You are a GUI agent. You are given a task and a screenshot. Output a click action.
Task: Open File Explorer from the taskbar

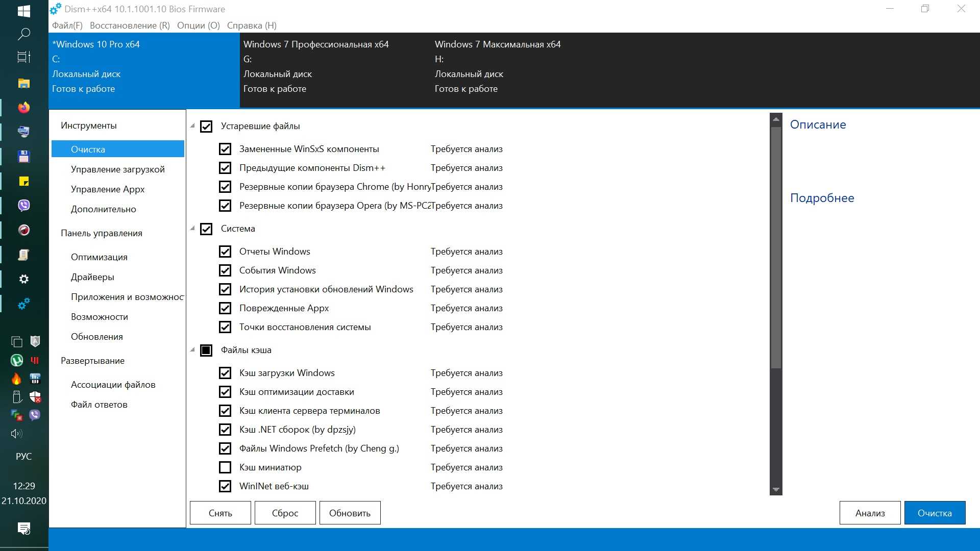click(23, 83)
